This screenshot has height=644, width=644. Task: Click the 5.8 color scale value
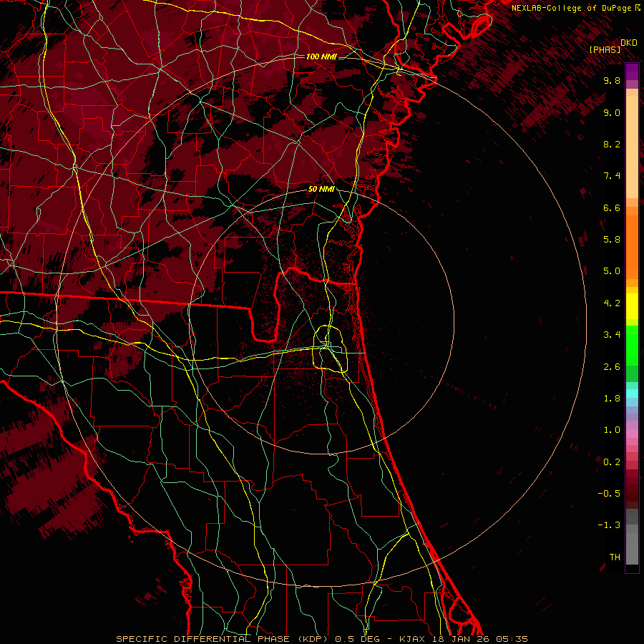(612, 240)
